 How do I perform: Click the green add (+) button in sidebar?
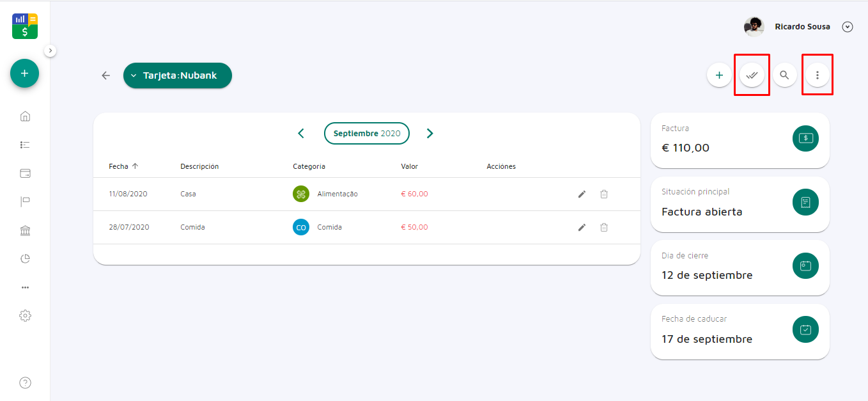(24, 74)
